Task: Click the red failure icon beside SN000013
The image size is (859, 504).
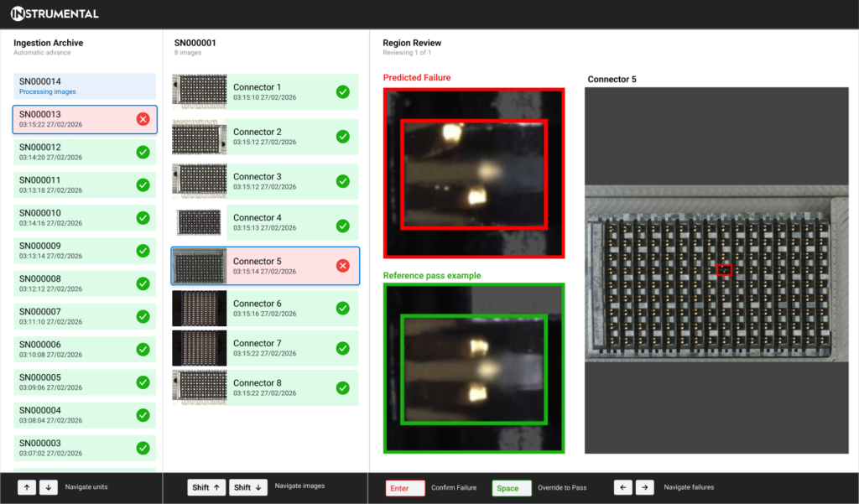Action: tap(144, 119)
